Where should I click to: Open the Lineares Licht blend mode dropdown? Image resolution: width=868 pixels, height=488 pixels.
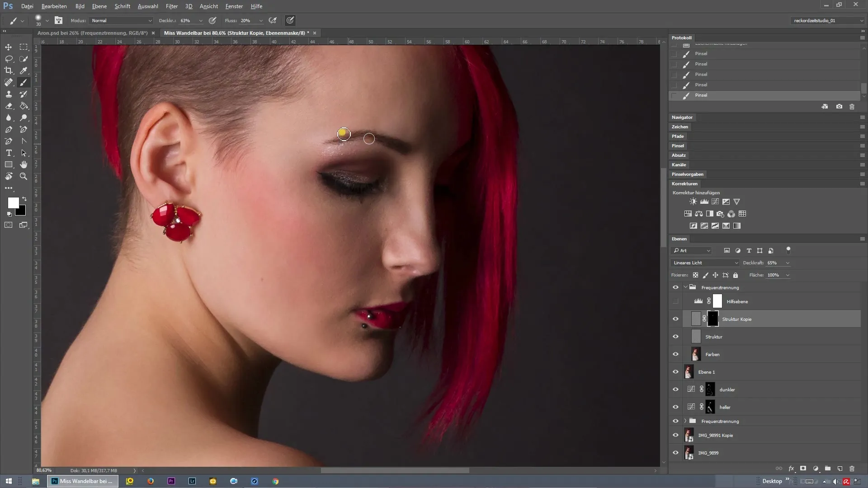[x=705, y=263]
